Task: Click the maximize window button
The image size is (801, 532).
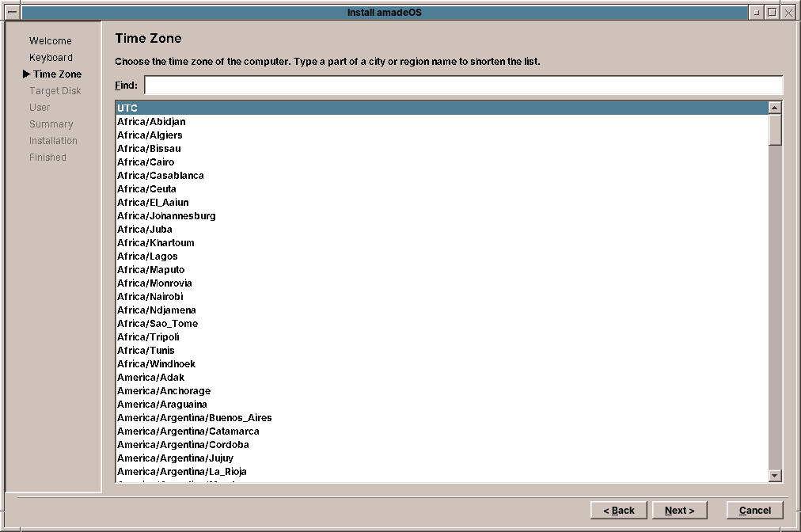Action: coord(773,12)
